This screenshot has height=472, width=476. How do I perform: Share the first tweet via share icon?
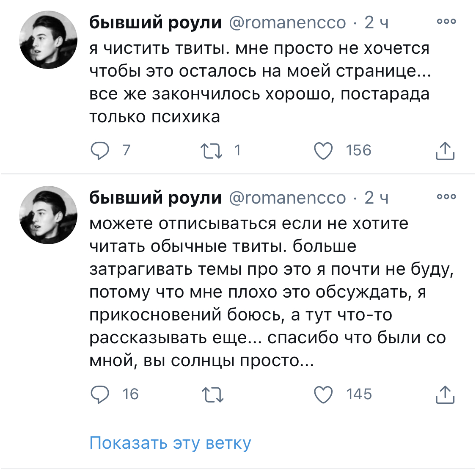[x=445, y=151]
